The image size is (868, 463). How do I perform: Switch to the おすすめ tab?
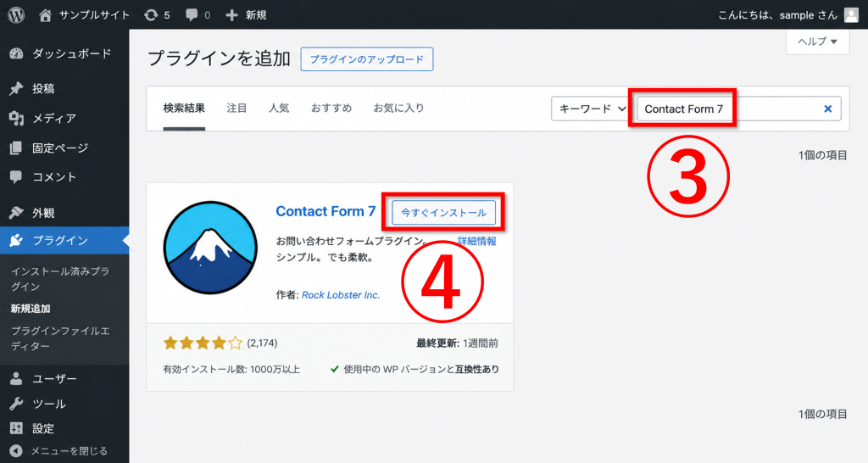point(331,108)
